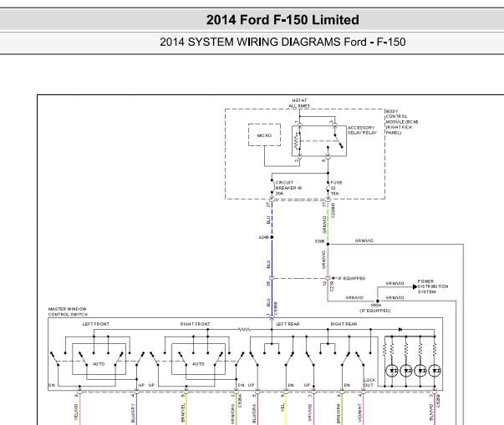Click "IF EQUIPPED" note beside C210
Viewport: 504px width, 425px height.
(352, 278)
